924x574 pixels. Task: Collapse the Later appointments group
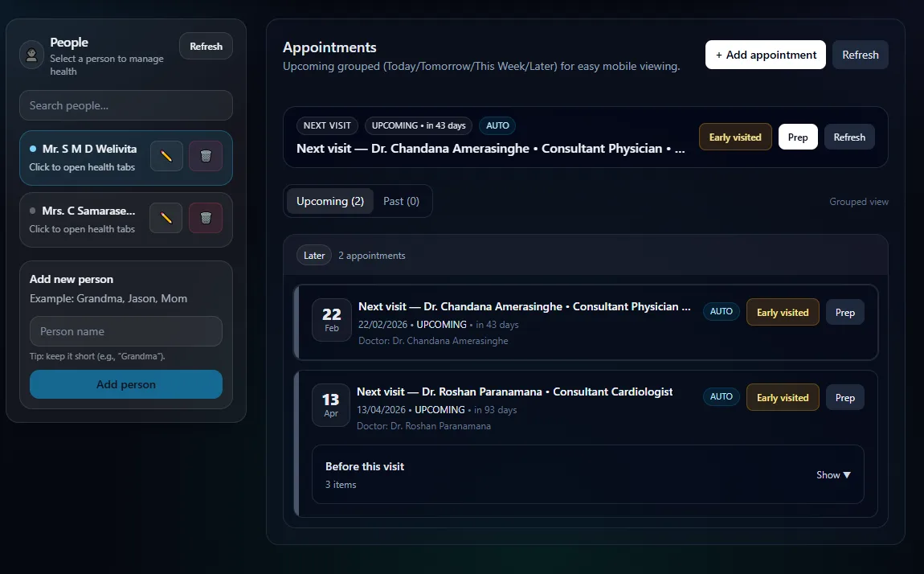pos(314,256)
